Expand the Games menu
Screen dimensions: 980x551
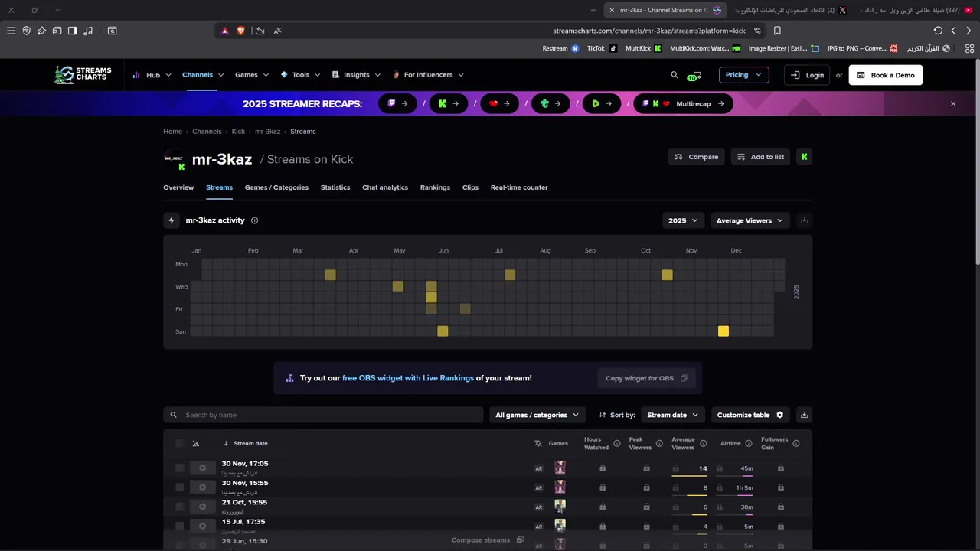pyautogui.click(x=252, y=75)
